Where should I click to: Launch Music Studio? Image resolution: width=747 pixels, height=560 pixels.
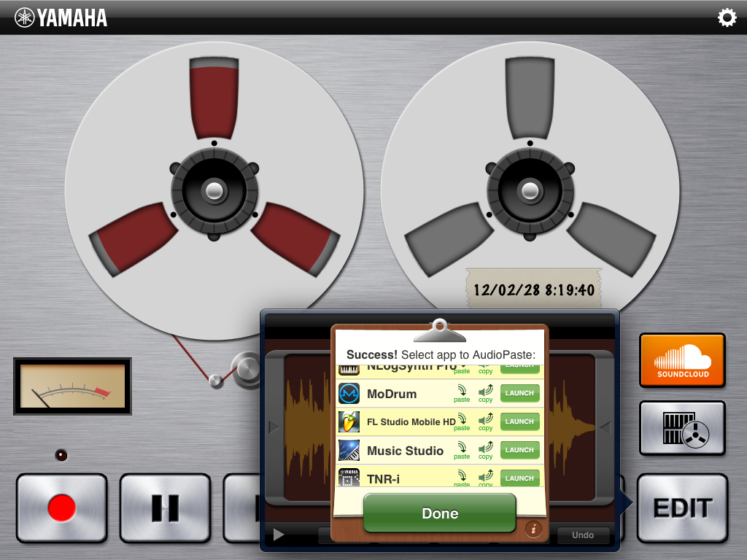coord(519,450)
